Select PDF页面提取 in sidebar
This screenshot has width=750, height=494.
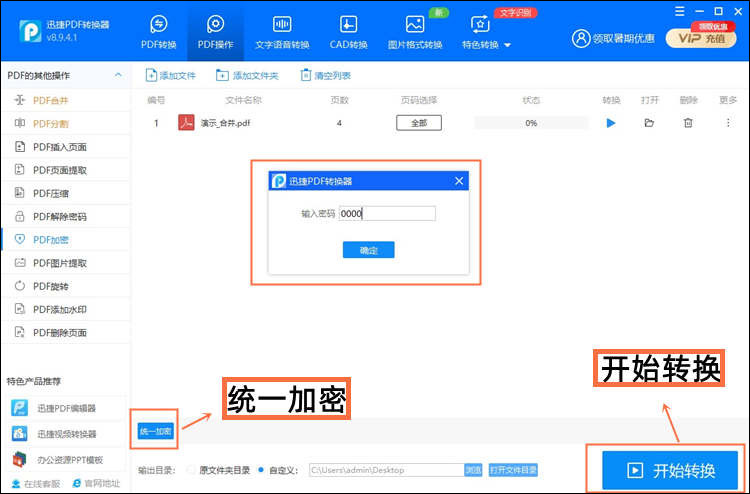(x=66, y=170)
